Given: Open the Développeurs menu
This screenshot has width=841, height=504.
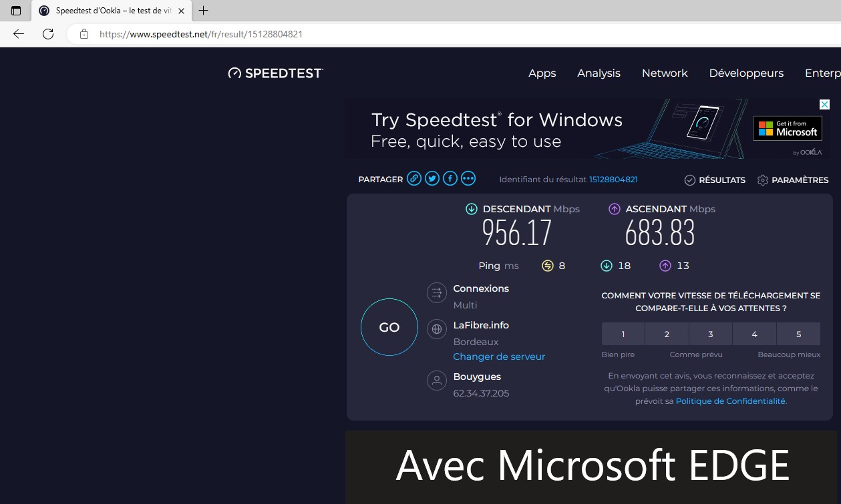Looking at the screenshot, I should pos(746,73).
